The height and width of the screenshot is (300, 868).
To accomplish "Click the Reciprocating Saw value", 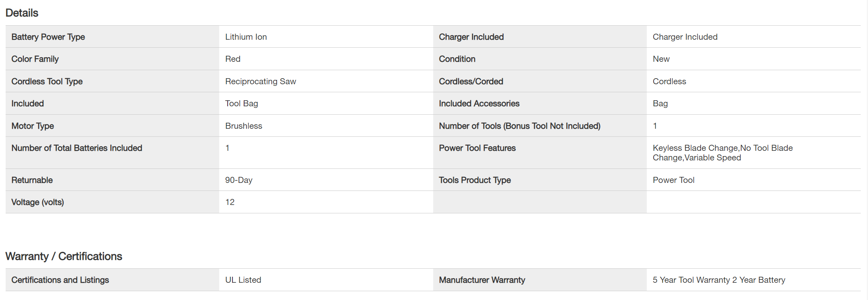I will click(x=260, y=81).
